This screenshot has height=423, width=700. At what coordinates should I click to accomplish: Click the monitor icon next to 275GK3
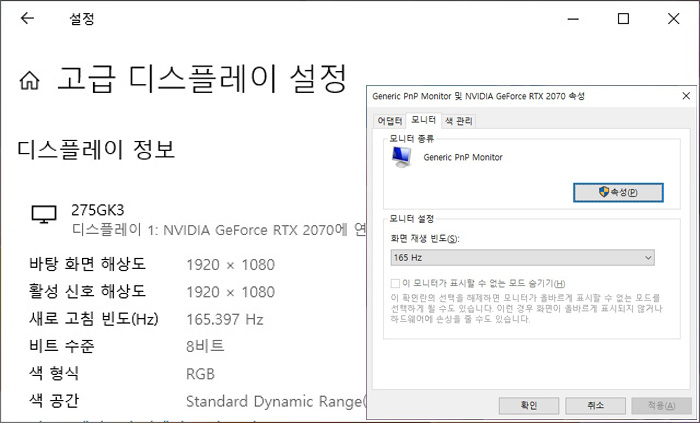click(44, 214)
